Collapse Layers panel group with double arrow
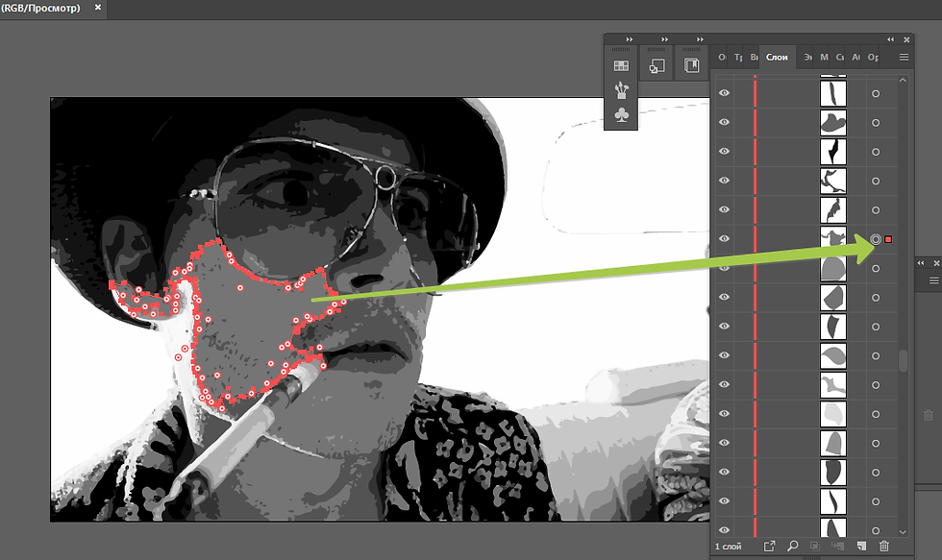 (x=890, y=39)
